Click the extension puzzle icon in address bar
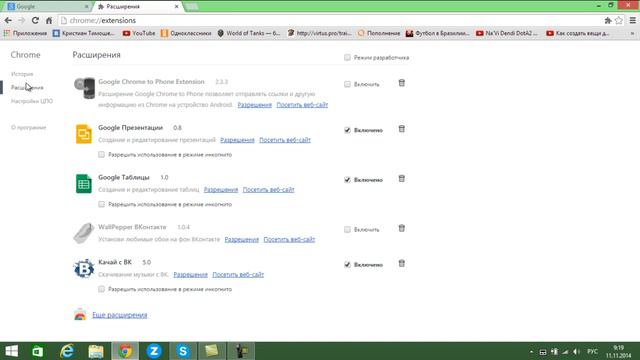 [608, 20]
